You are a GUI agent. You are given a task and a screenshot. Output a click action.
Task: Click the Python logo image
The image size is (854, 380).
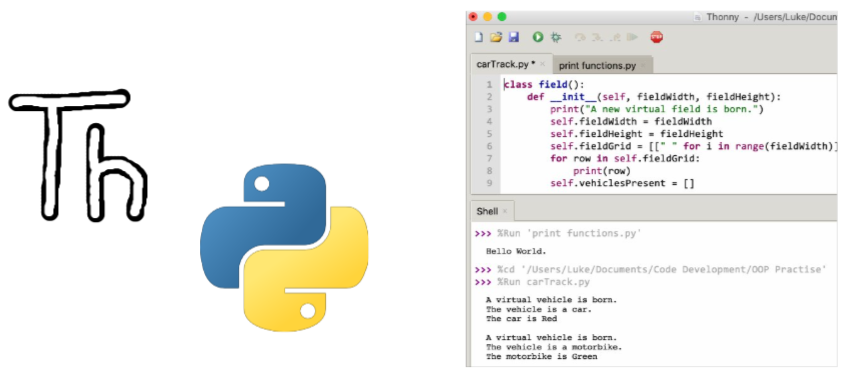pos(284,248)
